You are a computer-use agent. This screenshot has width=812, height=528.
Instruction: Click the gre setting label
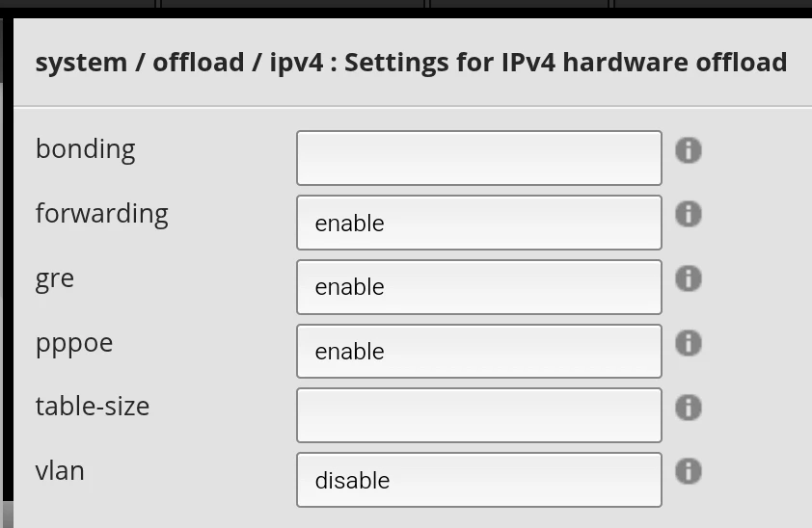(x=55, y=278)
